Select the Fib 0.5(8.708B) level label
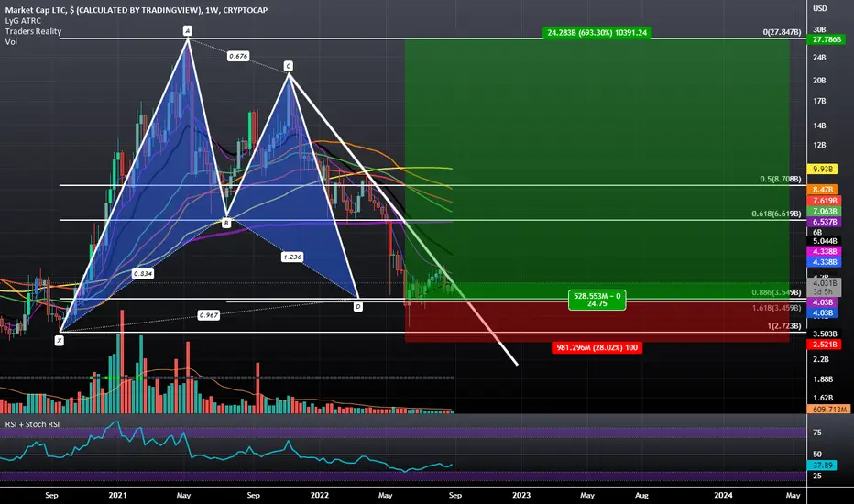 pos(781,179)
